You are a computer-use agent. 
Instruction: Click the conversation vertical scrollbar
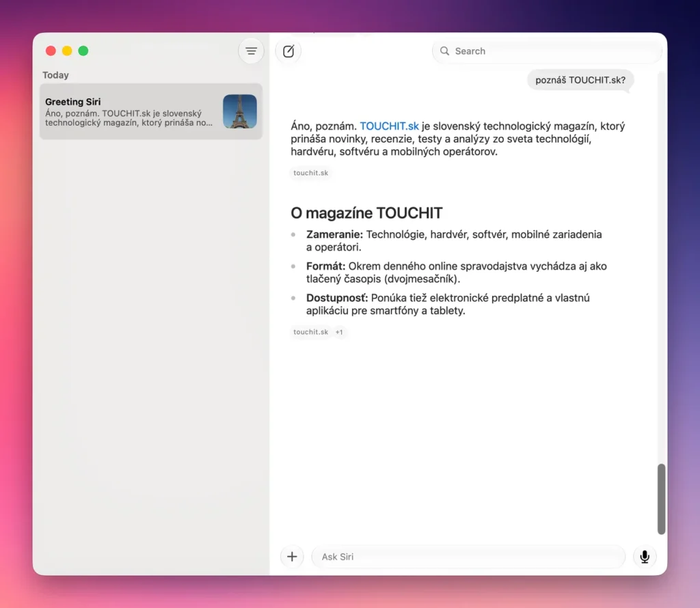pos(661,499)
